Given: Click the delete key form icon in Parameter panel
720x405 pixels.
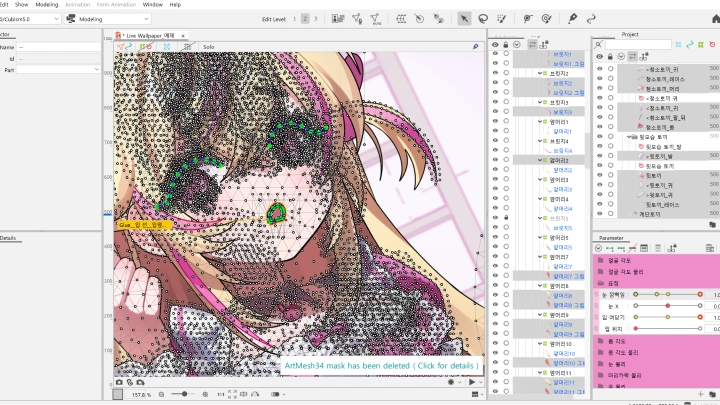Looking at the screenshot, I should tap(632, 248).
